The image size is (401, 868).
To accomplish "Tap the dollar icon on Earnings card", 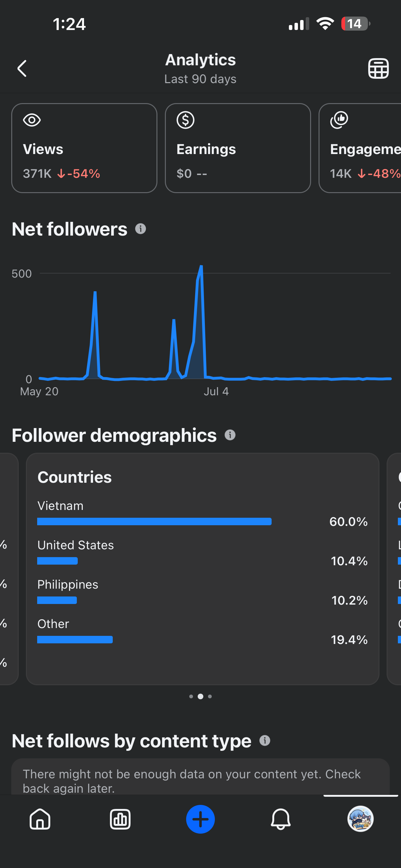I will pyautogui.click(x=186, y=120).
